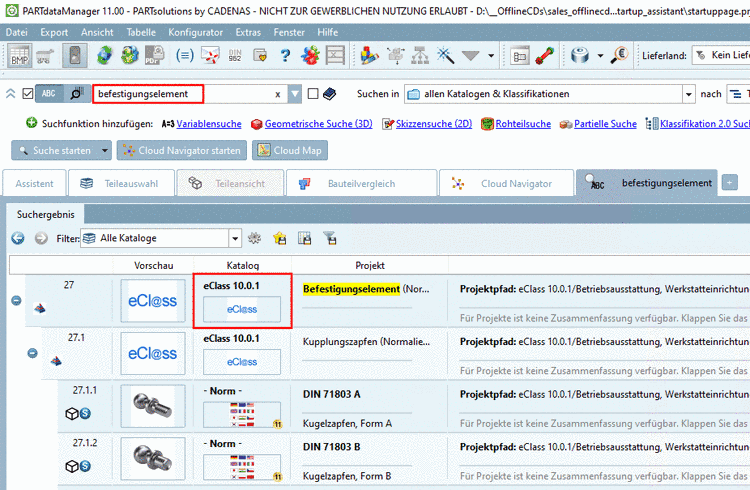Switch to the Assistent tab
Image resolution: width=750 pixels, height=490 pixels.
(x=34, y=183)
